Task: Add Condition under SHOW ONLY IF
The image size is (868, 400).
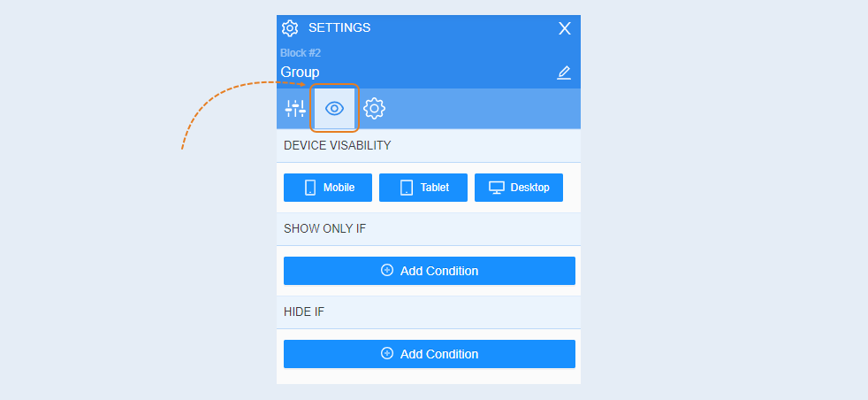Action: pyautogui.click(x=430, y=271)
